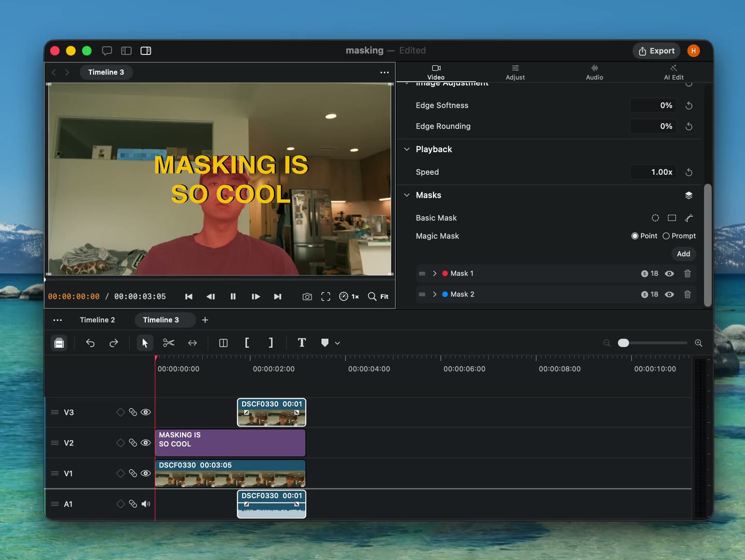The image size is (745, 560).
Task: Click the Export button
Action: [657, 51]
